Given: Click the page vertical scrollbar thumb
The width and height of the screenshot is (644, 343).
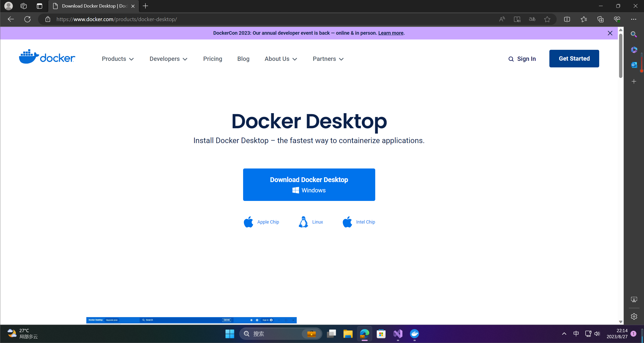Looking at the screenshot, I should 621,55.
